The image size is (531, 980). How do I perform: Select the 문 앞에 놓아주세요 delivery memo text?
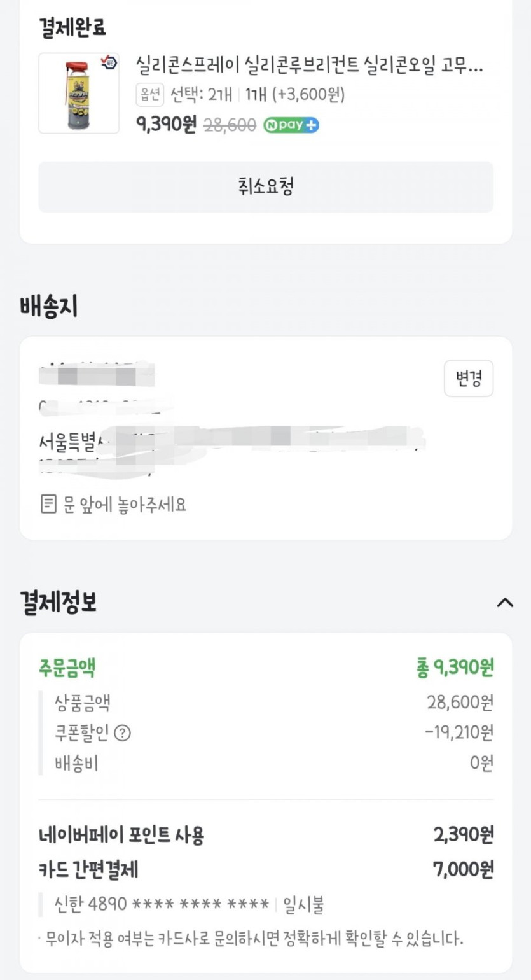point(125,505)
